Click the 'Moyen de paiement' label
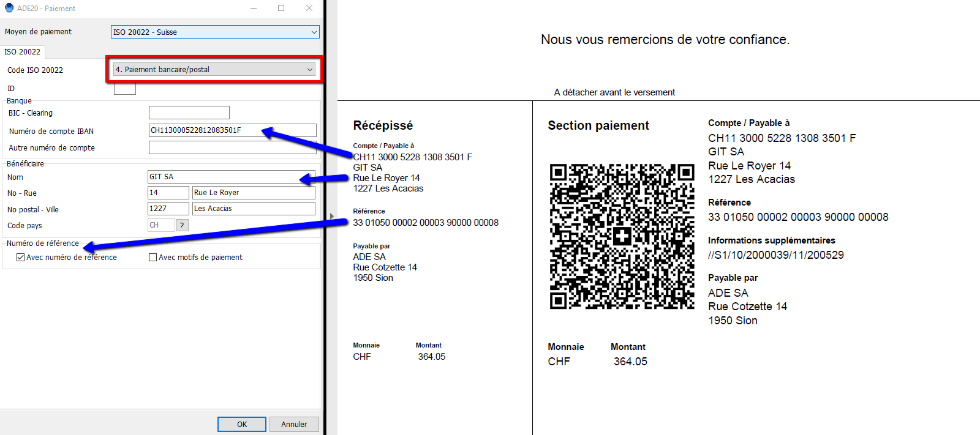 click(38, 32)
